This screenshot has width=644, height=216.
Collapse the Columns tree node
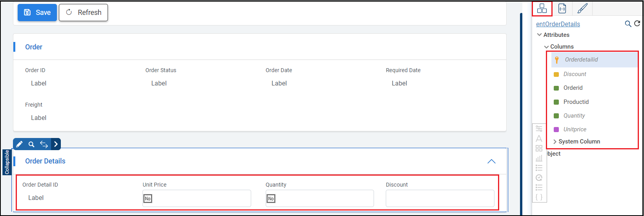pyautogui.click(x=546, y=47)
